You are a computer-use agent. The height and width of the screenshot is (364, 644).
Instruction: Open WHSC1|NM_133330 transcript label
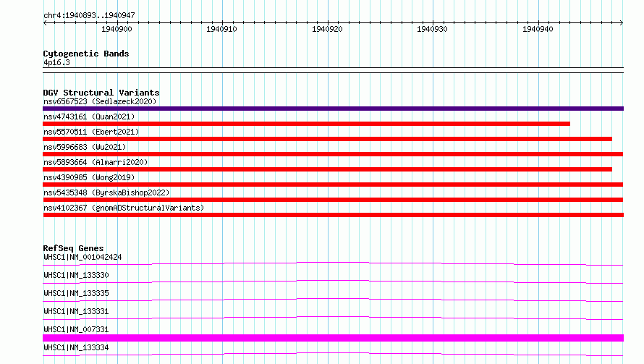[x=76, y=275]
